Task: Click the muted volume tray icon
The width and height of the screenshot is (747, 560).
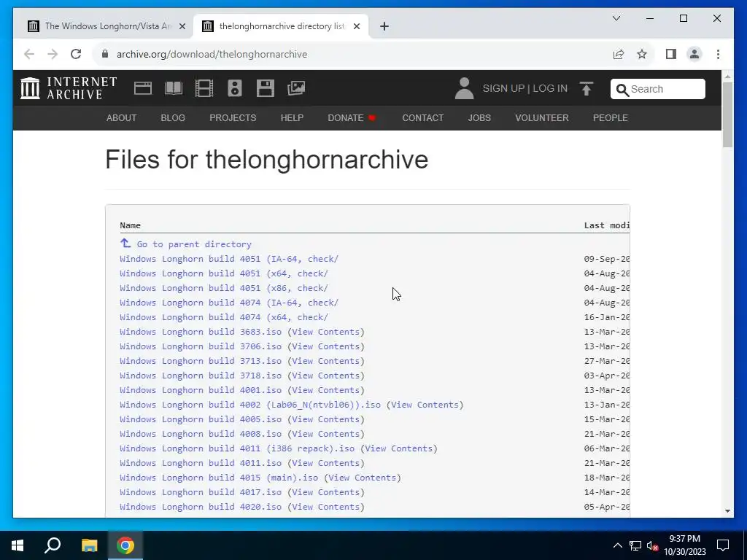Action: 652,545
